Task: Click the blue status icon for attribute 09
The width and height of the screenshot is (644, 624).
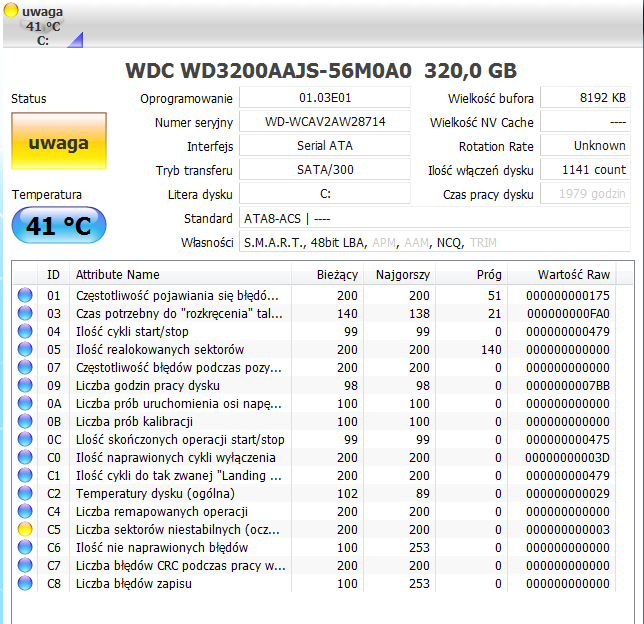Action: [x=25, y=385]
